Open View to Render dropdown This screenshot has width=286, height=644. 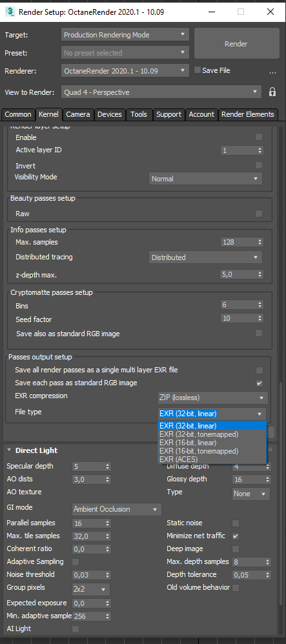161,92
